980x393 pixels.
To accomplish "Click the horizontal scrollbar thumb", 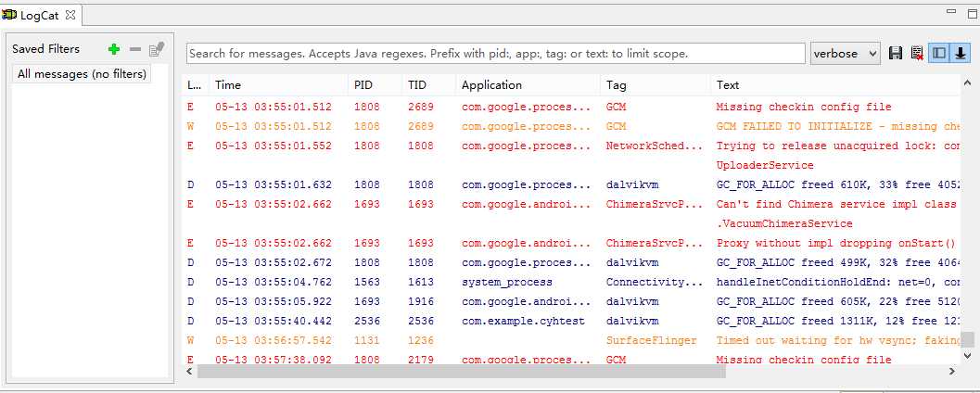I will [461, 371].
